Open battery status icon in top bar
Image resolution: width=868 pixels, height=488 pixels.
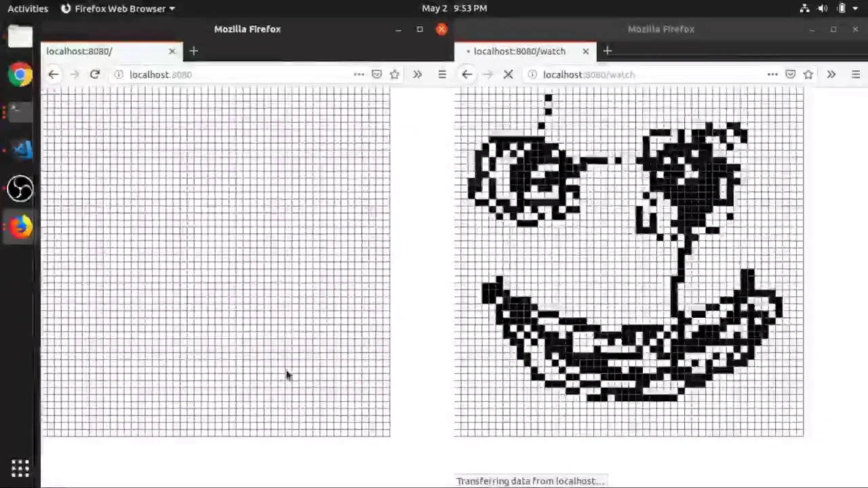(842, 8)
